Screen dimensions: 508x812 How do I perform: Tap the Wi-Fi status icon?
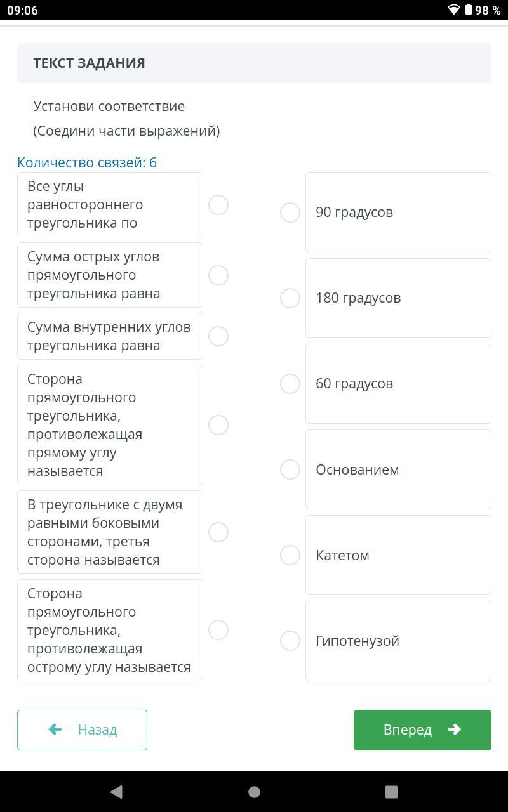(453, 10)
